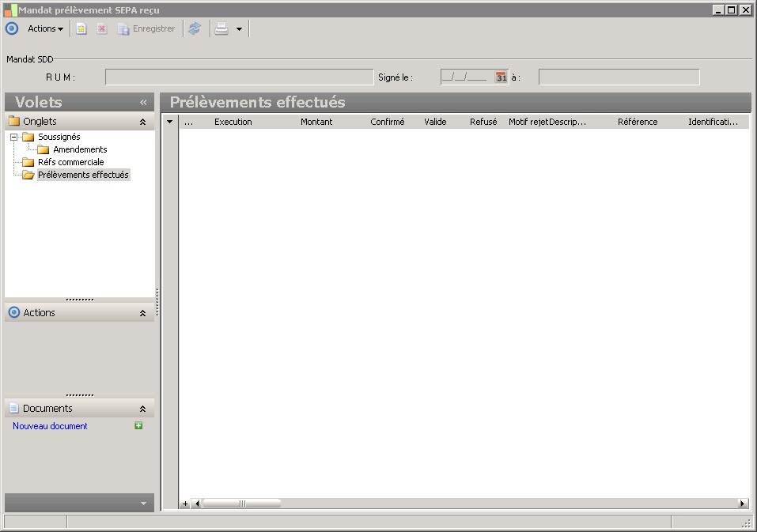Collapse the Volets panel with double chevron

[x=143, y=102]
